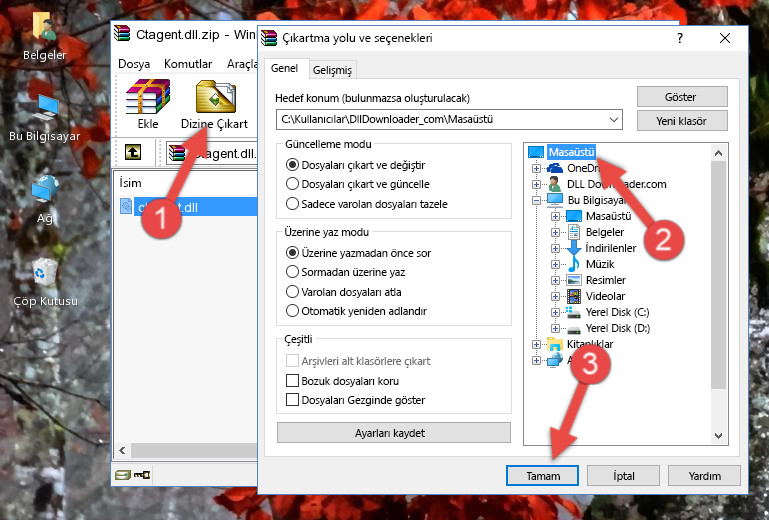This screenshot has height=520, width=769.
Task: Click the Ayarları kaydet button
Action: 394,433
